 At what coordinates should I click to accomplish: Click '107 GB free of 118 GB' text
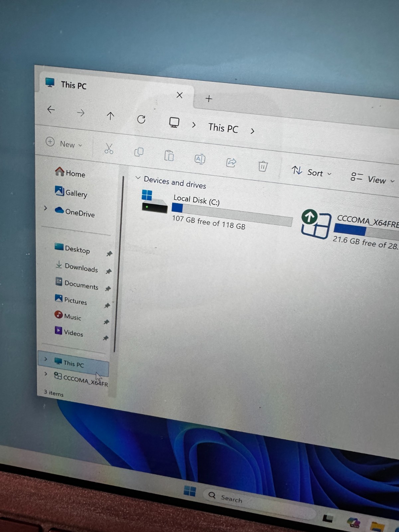pos(209,222)
